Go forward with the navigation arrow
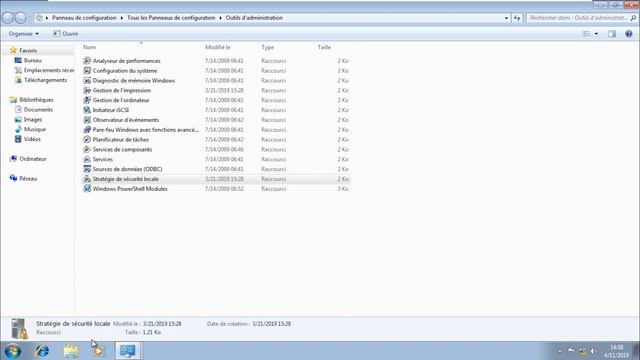This screenshot has height=360, width=640. (20, 18)
